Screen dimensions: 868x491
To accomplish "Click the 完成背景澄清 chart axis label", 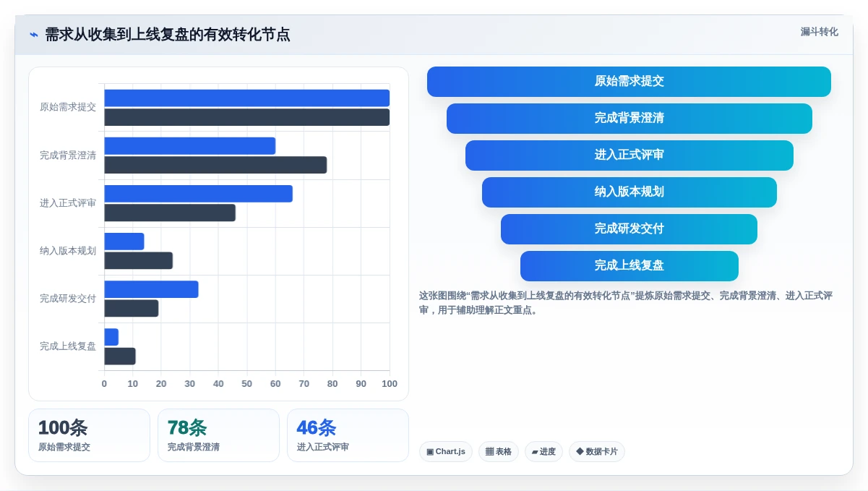I will (x=68, y=155).
